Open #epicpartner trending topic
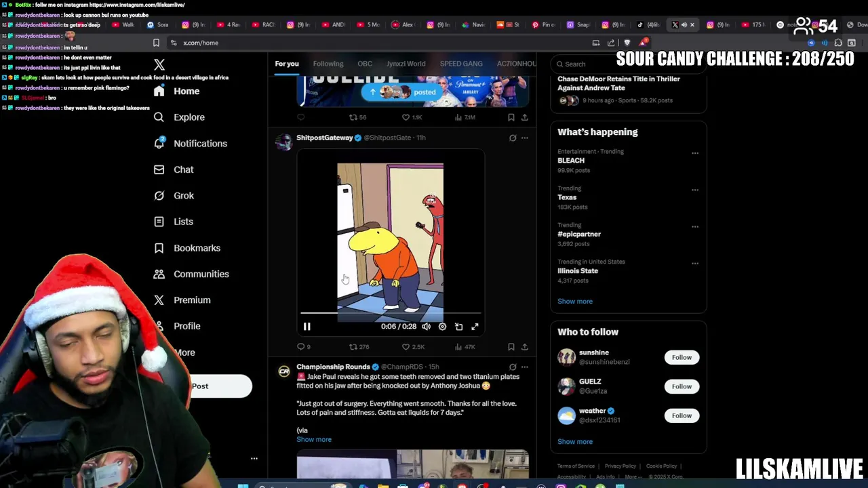The image size is (868, 488). pyautogui.click(x=579, y=234)
